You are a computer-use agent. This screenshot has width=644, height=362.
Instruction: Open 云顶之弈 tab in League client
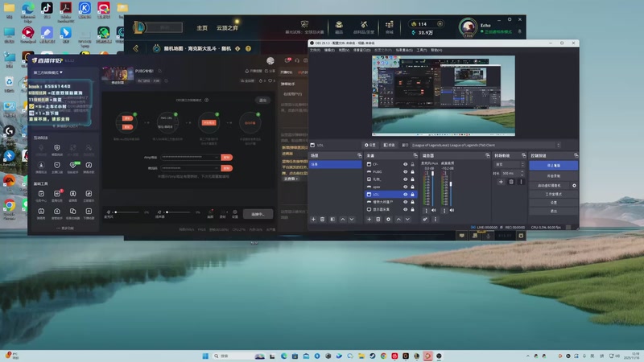tap(227, 28)
